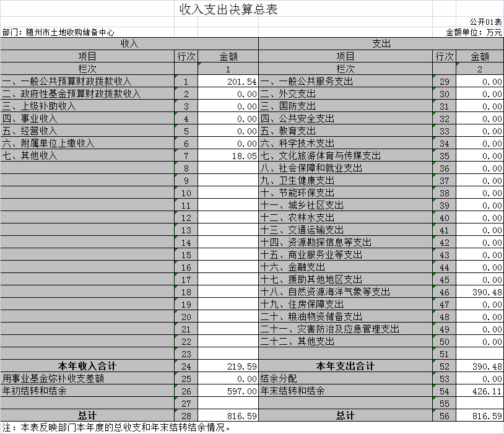This screenshot has width=504, height=434.
Task: Click the row 一般公共预算财政拨款收入
Action: tap(87, 81)
